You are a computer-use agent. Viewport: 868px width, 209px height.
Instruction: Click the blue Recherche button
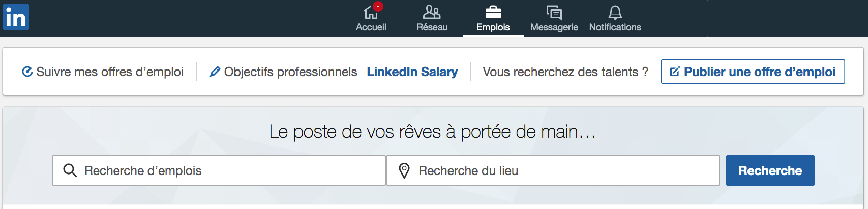click(x=770, y=170)
